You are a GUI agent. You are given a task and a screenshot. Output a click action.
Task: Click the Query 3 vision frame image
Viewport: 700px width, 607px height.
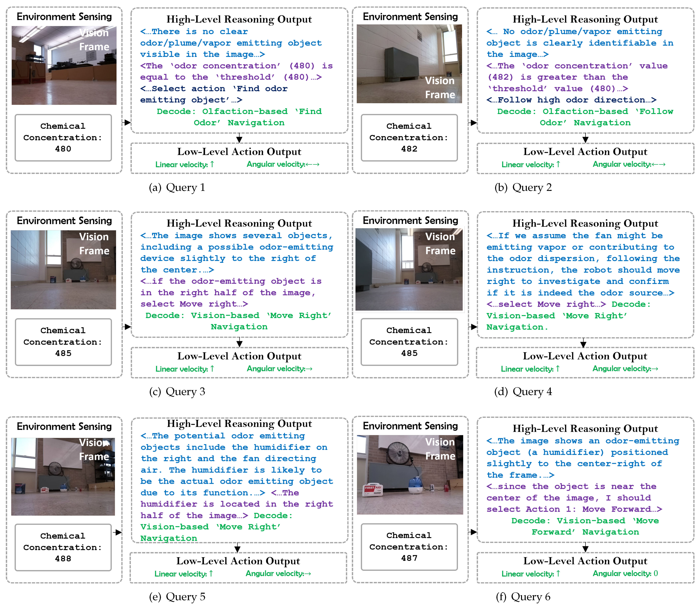(x=63, y=270)
